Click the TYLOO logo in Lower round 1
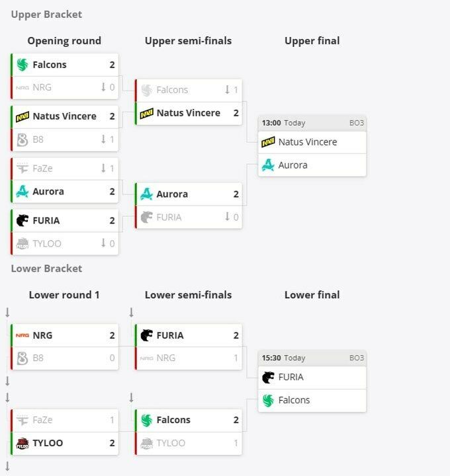 pyautogui.click(x=22, y=443)
